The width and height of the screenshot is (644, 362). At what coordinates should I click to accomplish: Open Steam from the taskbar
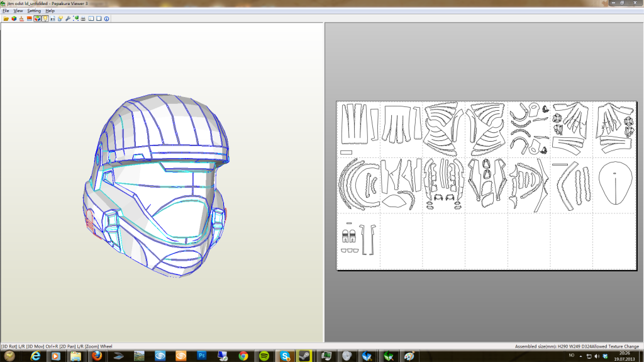(305, 356)
